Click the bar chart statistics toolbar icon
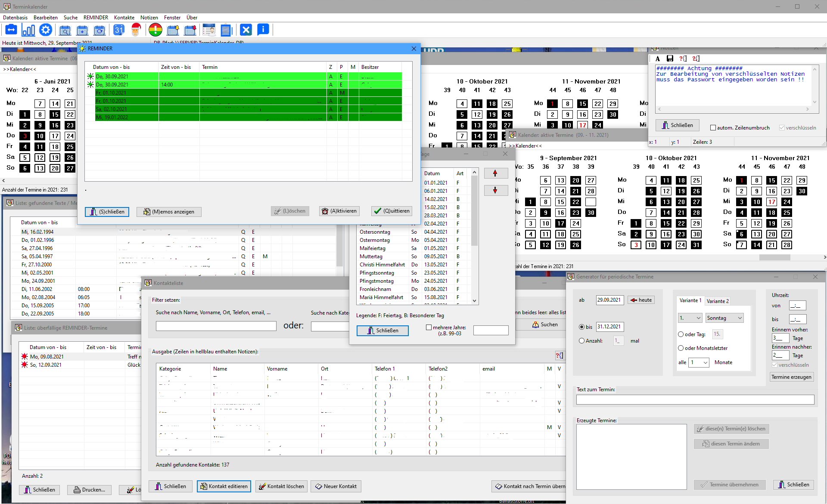The height and width of the screenshot is (504, 827). (28, 30)
